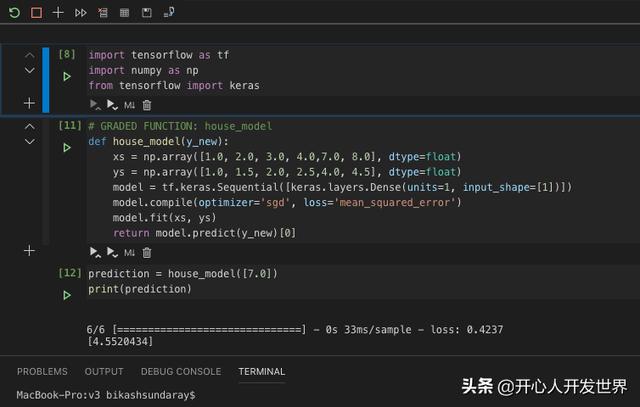Move cell [8] down with the chevron
This screenshot has width=640, height=407.
coord(29,70)
